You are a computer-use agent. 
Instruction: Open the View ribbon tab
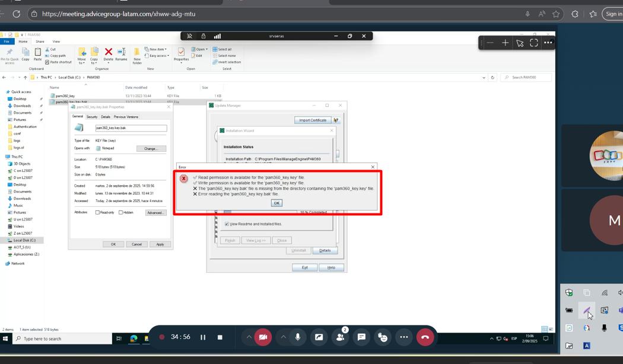click(x=56, y=41)
